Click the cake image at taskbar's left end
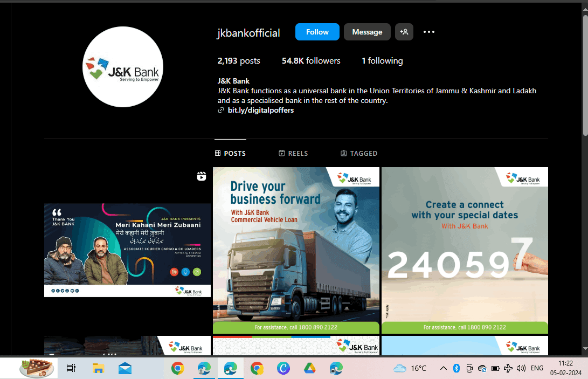This screenshot has width=588, height=379. (x=36, y=368)
